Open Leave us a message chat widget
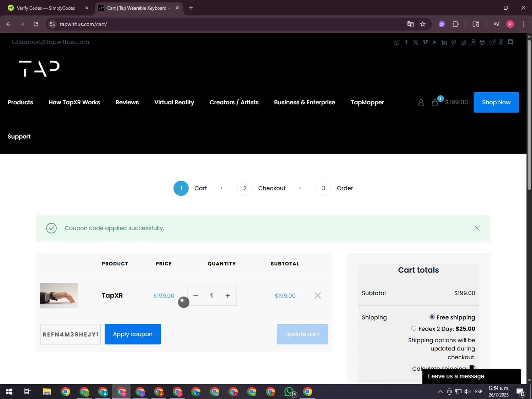Screen dimensions: 532x399 tap(471, 376)
